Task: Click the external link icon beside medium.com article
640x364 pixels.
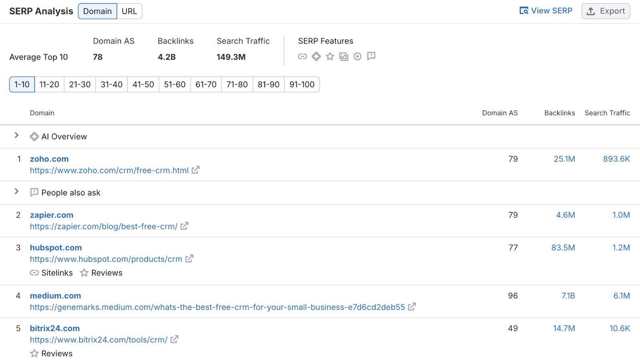Action: 412,307
